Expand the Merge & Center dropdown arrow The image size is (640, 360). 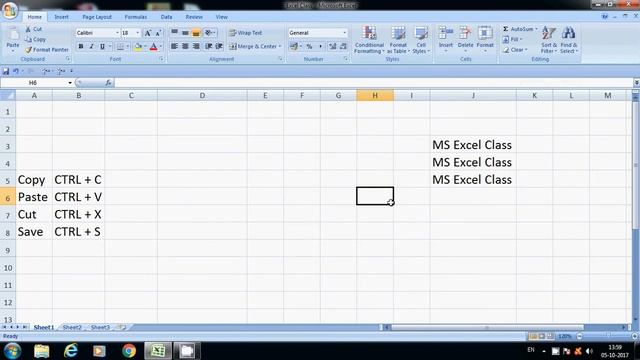pos(280,47)
